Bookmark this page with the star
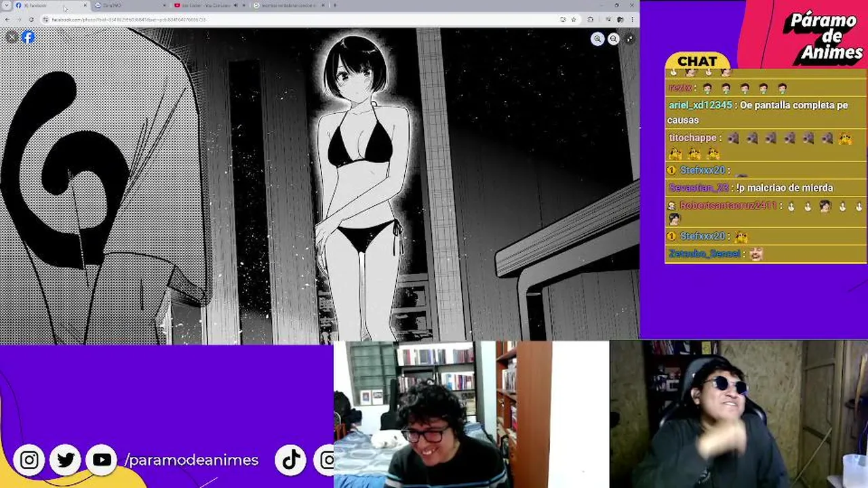 pos(574,20)
